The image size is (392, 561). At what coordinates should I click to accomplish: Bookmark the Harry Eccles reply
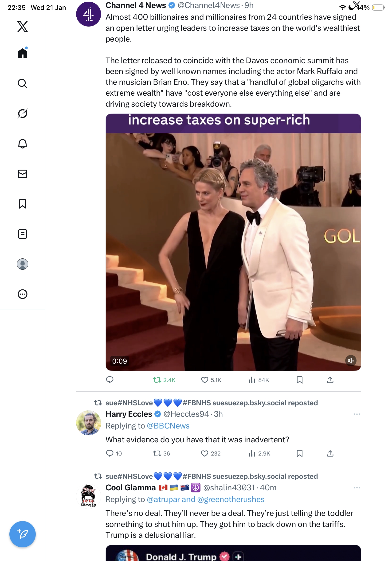[x=299, y=453]
